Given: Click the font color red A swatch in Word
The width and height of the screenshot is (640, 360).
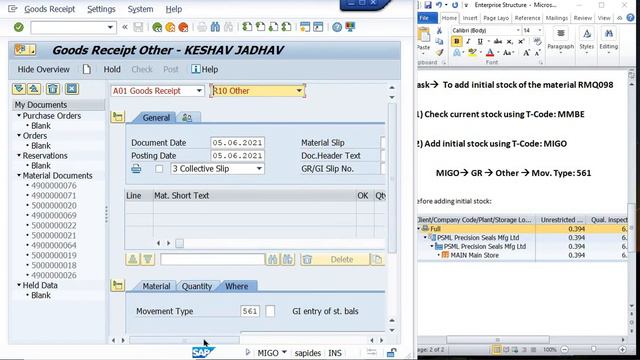Looking at the screenshot, I should [x=490, y=53].
